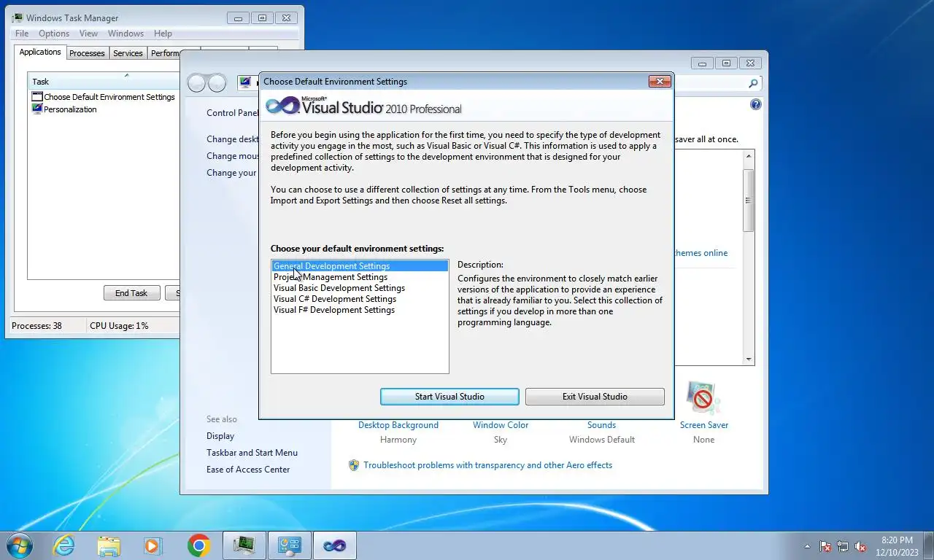Image resolution: width=934 pixels, height=560 pixels.
Task: Open Desktop Background link in Personalization
Action: pos(398,425)
